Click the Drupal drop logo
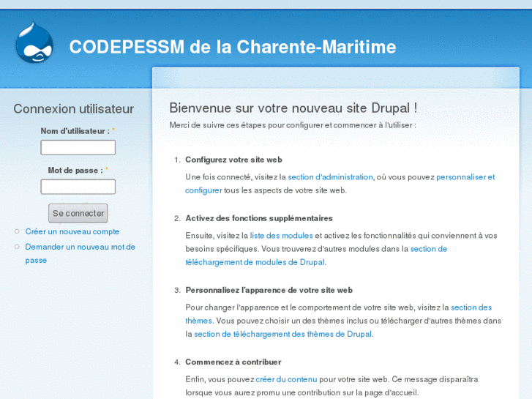The image size is (532, 399). pos(34,42)
